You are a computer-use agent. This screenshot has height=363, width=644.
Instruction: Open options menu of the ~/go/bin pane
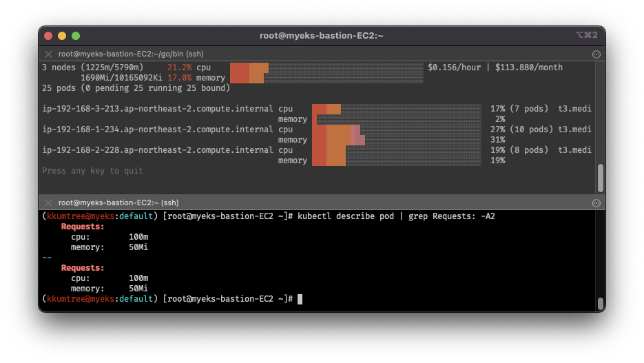pos(596,54)
